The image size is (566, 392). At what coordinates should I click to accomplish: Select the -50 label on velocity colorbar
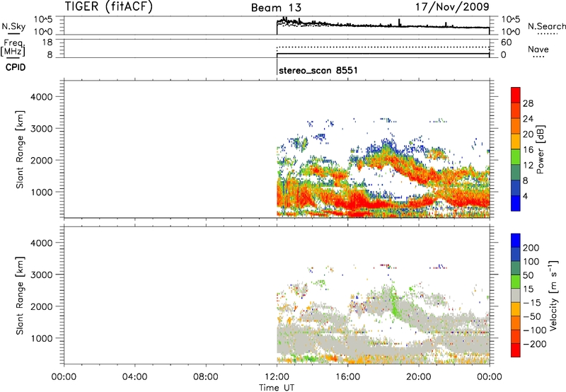pyautogui.click(x=532, y=316)
